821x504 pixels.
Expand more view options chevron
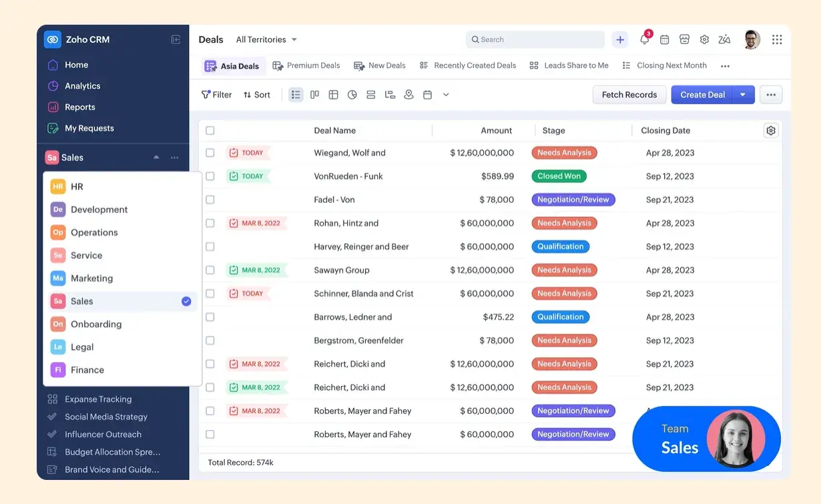click(x=446, y=95)
